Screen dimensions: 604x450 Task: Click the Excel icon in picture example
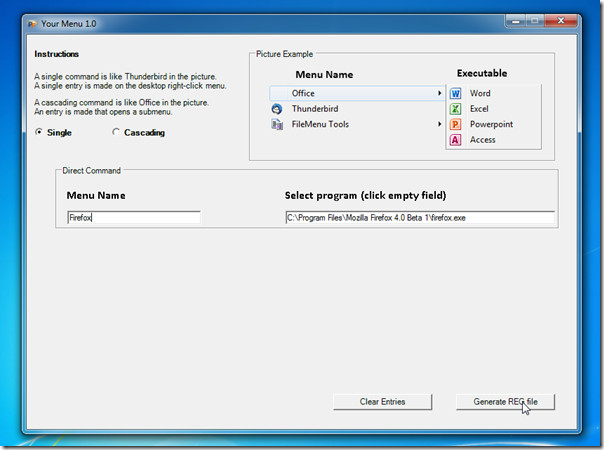click(455, 109)
